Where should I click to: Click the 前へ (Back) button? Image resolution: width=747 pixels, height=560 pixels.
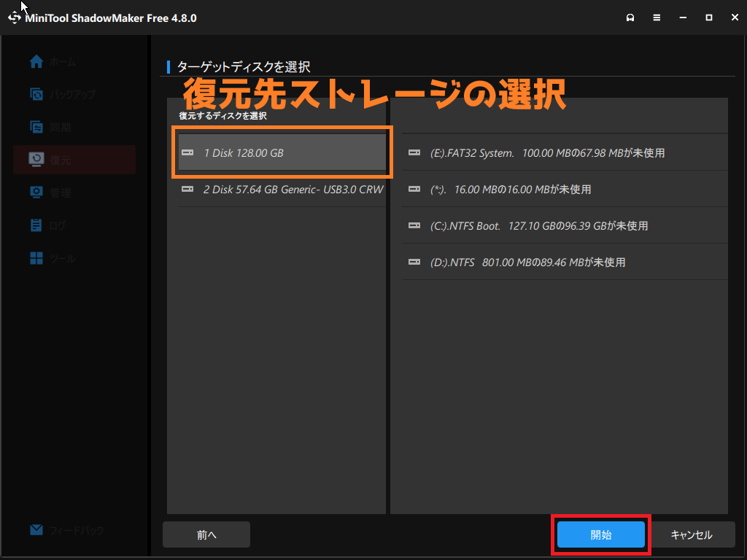coord(206,534)
